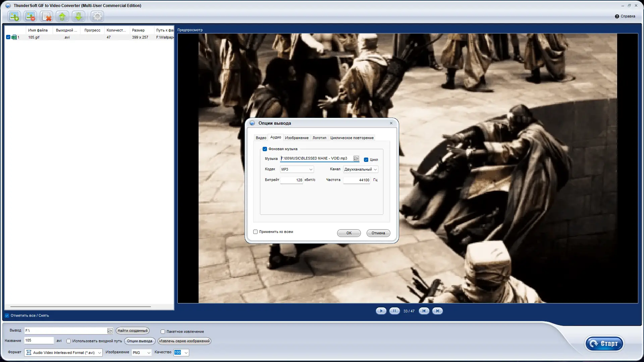Image resolution: width=644 pixels, height=362 pixels.
Task: Disable the Цикл loop checkbox
Action: (366, 160)
